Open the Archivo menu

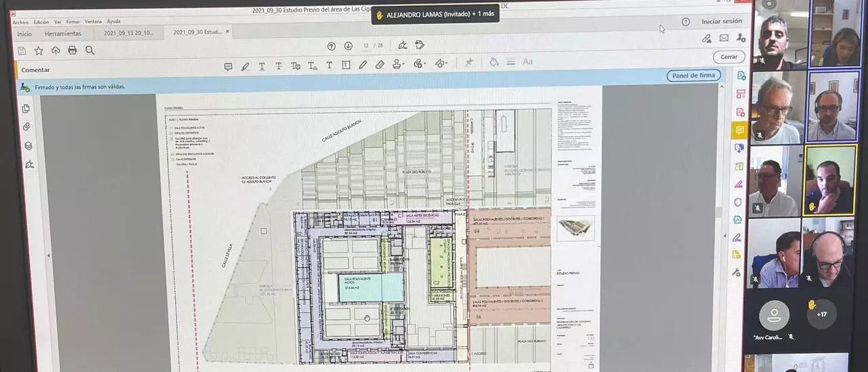click(x=20, y=22)
